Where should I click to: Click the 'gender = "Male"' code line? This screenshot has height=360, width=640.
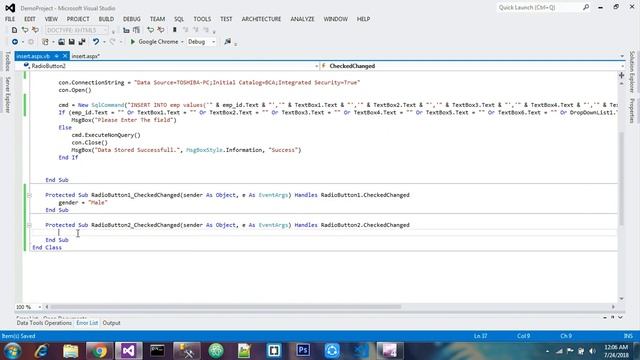point(83,202)
